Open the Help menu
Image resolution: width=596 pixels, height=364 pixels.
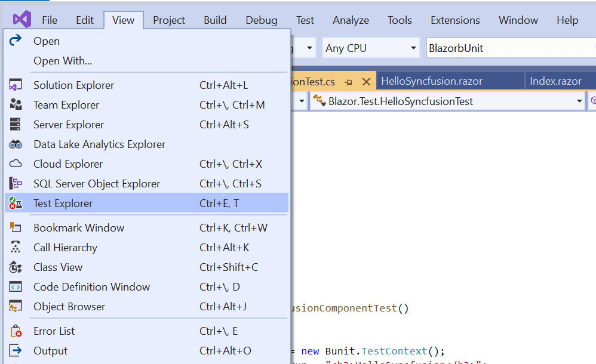[567, 20]
